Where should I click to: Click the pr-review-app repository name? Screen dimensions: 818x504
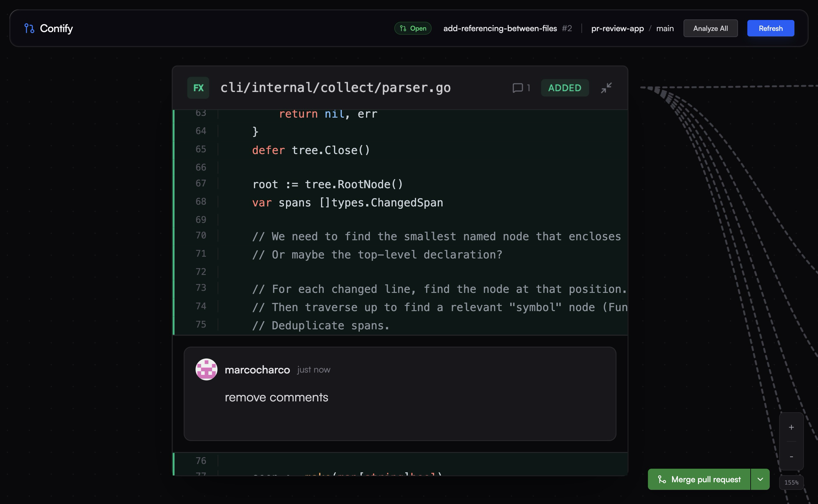tap(617, 28)
